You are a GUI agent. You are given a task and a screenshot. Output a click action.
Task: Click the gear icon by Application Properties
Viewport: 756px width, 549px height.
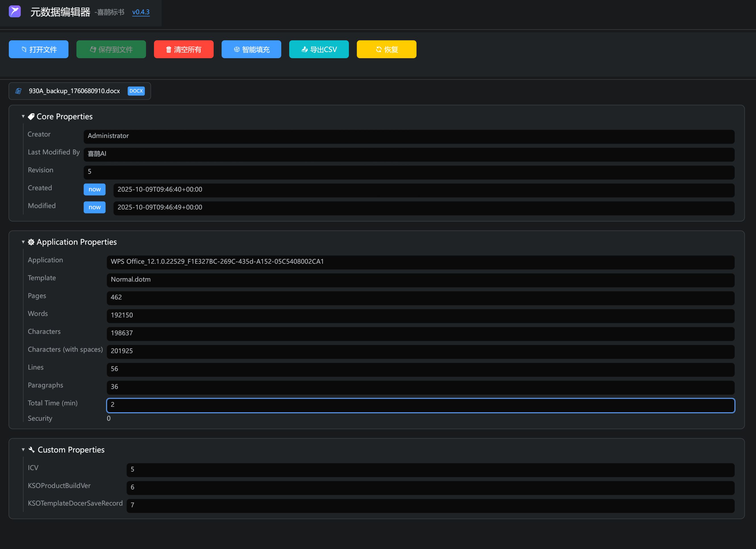pos(31,242)
